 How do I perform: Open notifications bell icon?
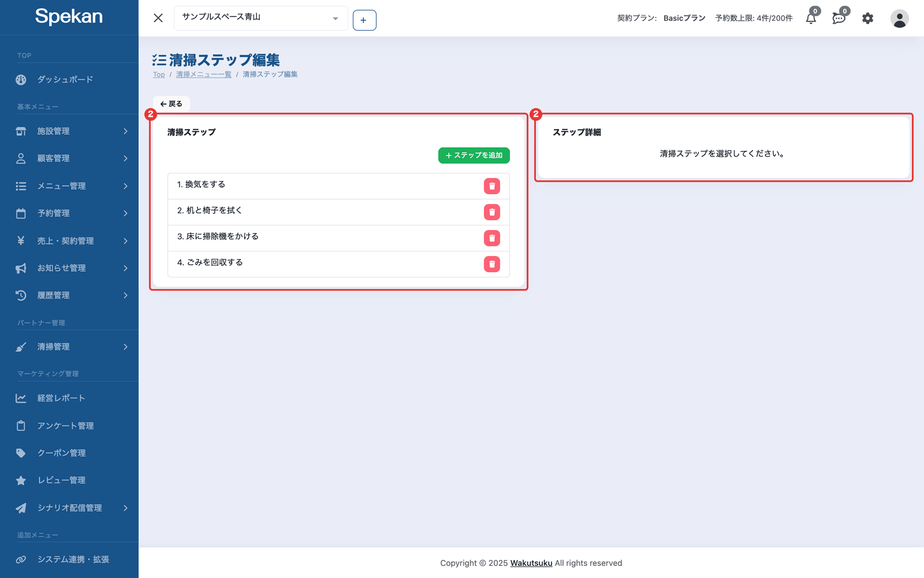(811, 18)
